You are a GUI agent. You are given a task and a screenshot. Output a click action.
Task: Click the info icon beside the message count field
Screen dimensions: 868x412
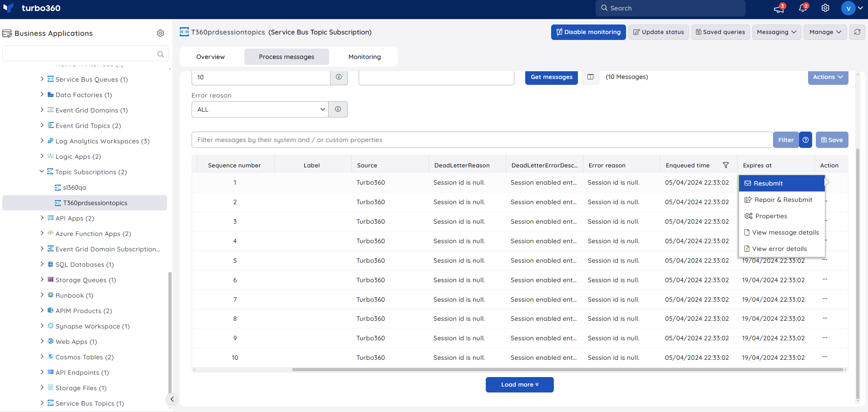(x=339, y=77)
